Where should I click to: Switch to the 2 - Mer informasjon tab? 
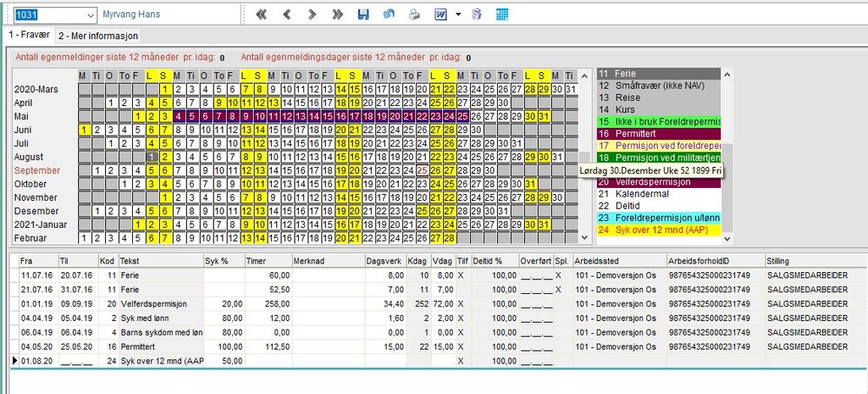coord(98,36)
